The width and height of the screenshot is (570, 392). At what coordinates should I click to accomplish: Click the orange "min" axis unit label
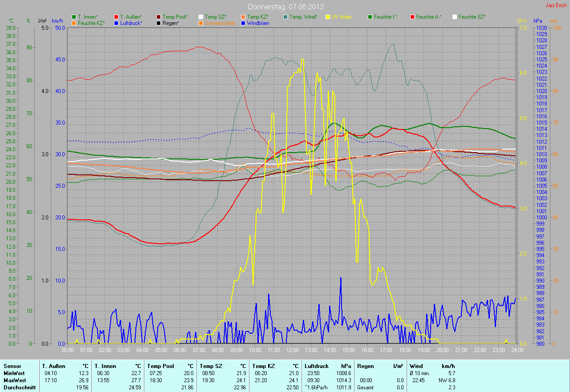(554, 21)
